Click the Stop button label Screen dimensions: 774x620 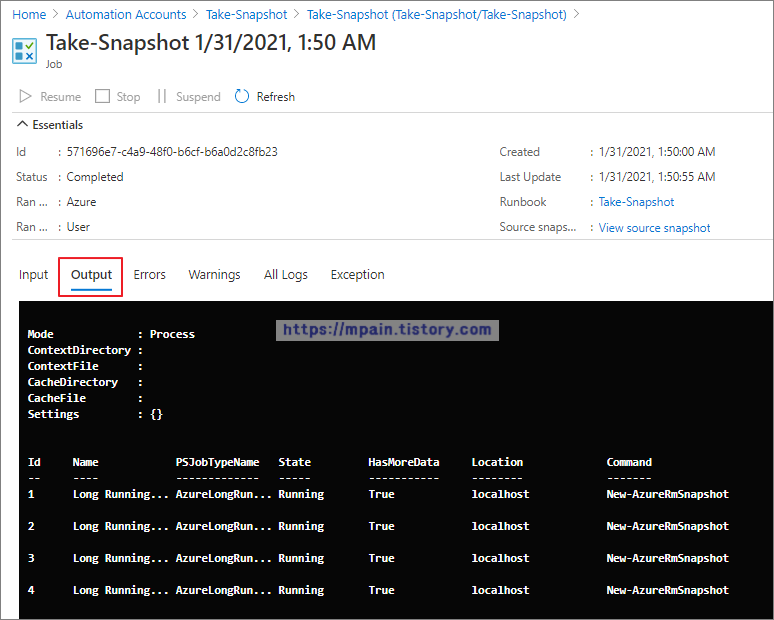[x=128, y=97]
